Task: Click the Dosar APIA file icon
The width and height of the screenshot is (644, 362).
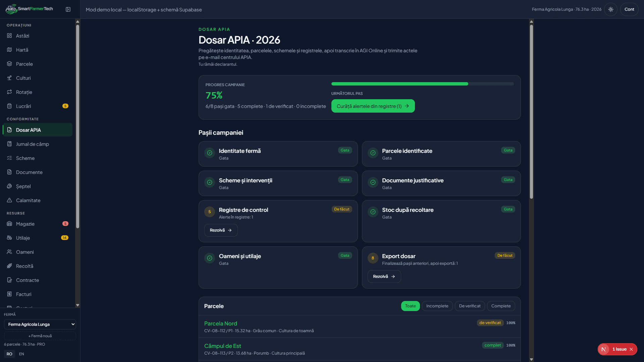Action: tap(9, 130)
